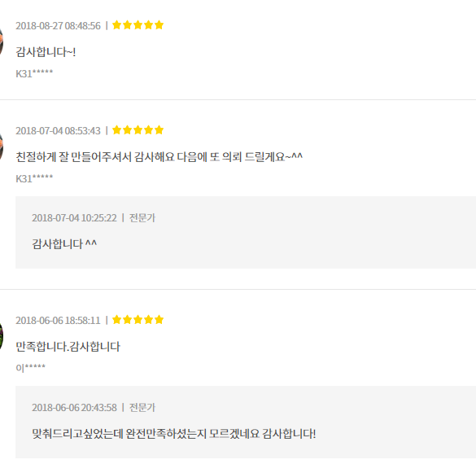Click username K31***** under the 친절하게 review

coord(34,178)
